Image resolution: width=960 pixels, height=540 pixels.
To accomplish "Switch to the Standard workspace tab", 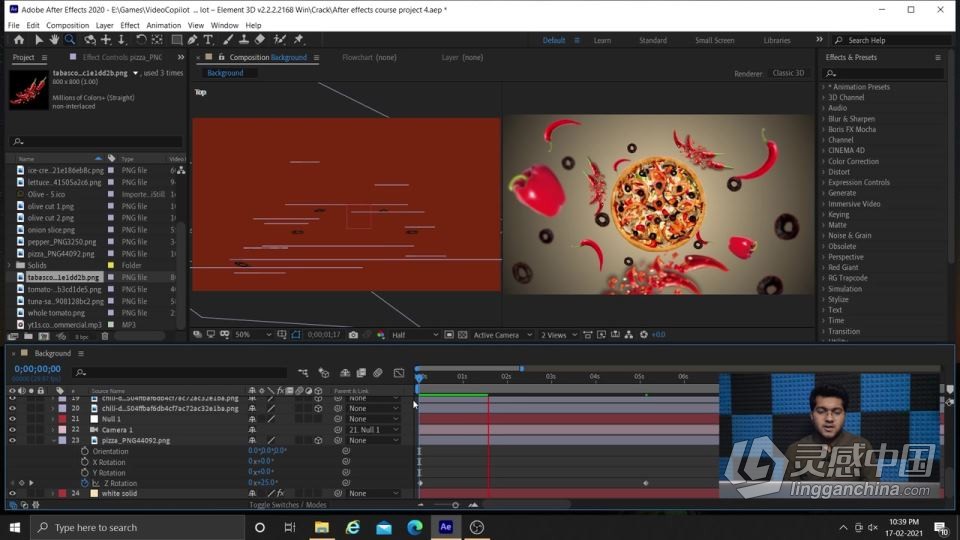I will [653, 40].
